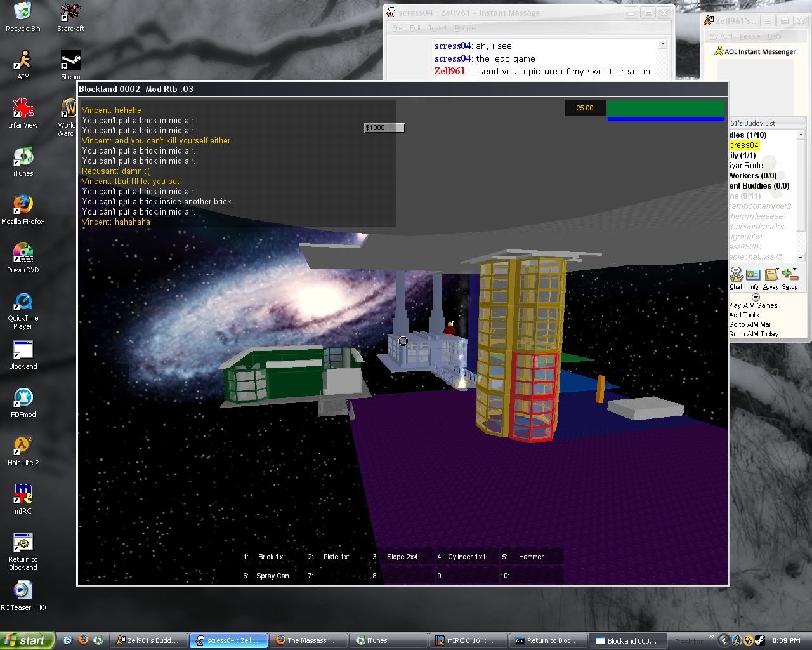The image size is (812, 650).
Task: Open the Insert menu in Instant Message window
Action: click(x=438, y=28)
